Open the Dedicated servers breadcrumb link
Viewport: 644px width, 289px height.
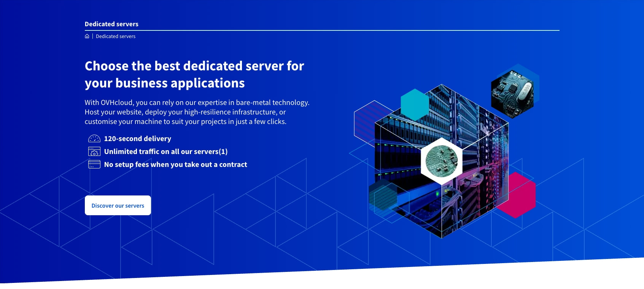click(116, 37)
